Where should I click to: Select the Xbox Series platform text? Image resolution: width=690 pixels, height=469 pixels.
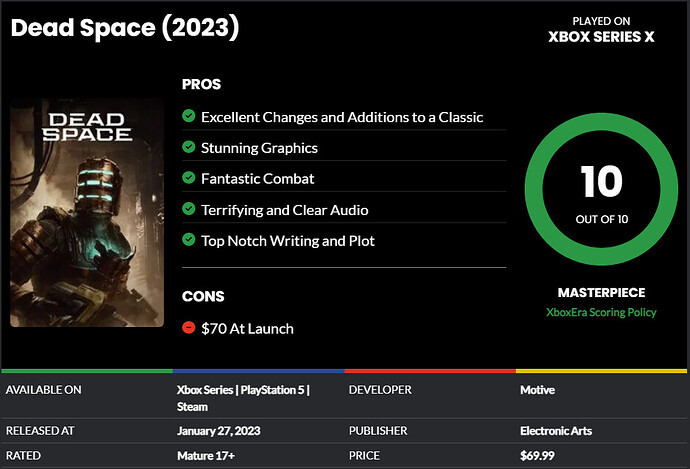(205, 390)
